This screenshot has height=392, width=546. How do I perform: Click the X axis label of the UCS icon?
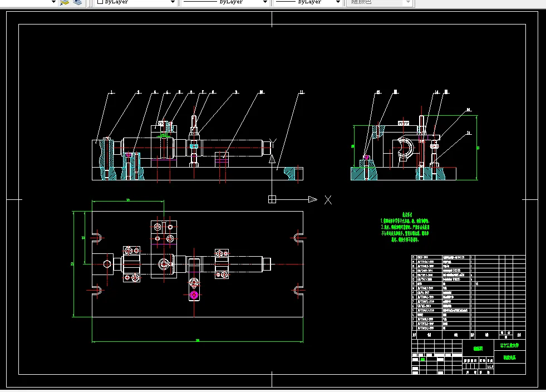pyautogui.click(x=328, y=200)
